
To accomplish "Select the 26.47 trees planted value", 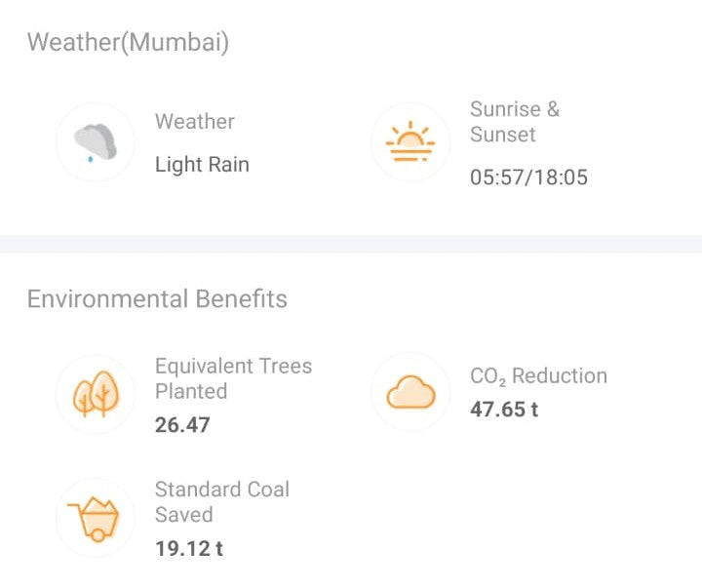I will [182, 425].
